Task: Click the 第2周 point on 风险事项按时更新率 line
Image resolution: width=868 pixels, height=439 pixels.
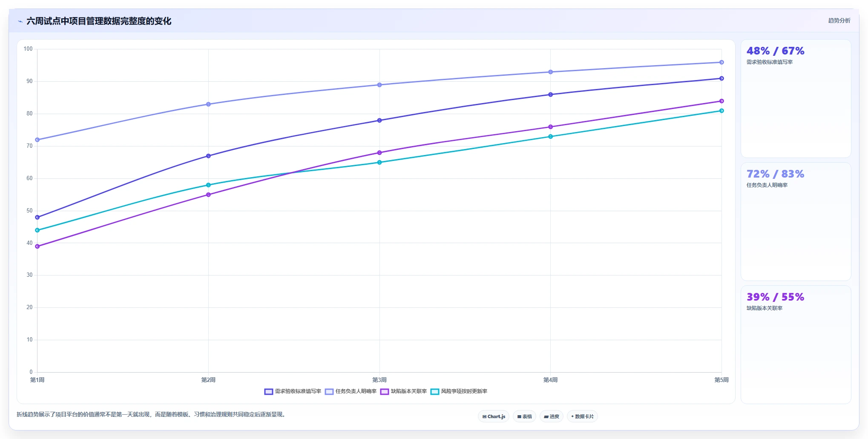Action: click(x=208, y=185)
